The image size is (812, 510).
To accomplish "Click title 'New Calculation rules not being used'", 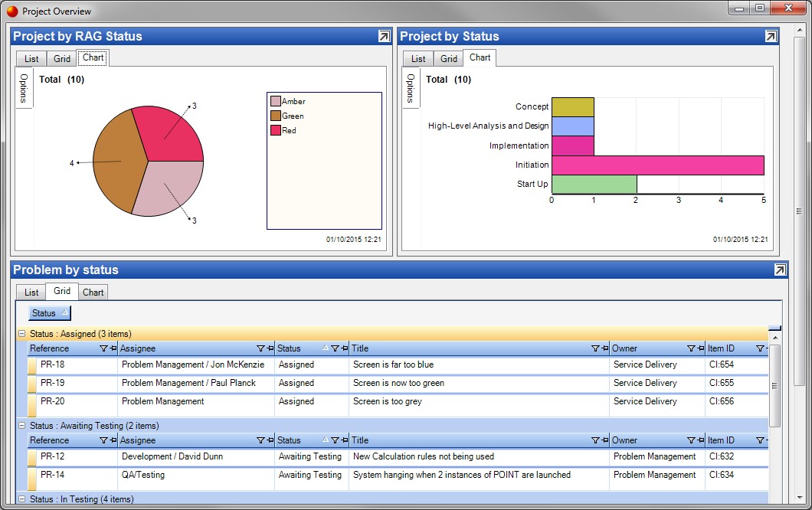I will tap(423, 456).
